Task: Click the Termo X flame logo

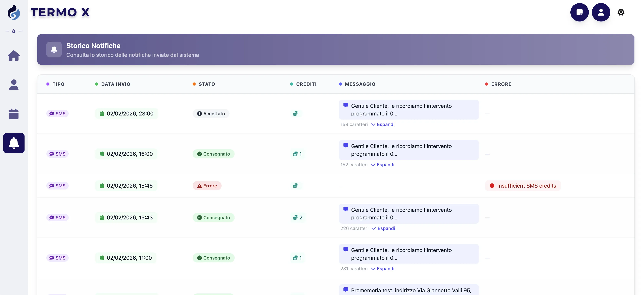Action: [x=14, y=12]
